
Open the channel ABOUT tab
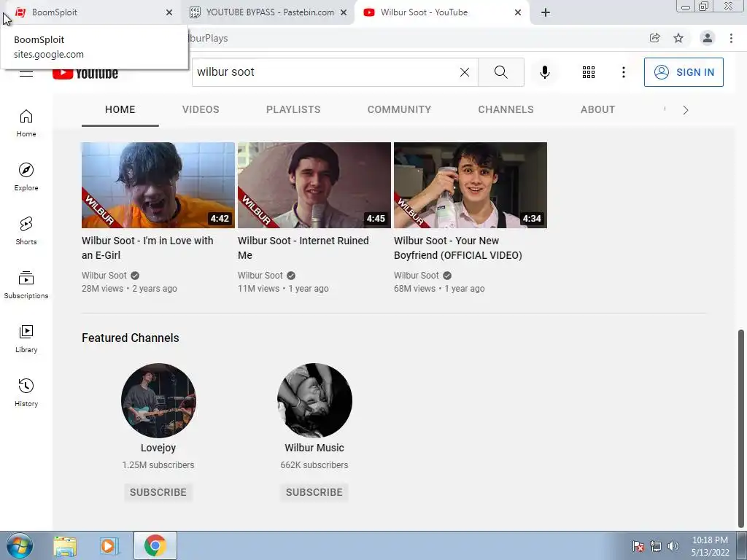coord(597,109)
